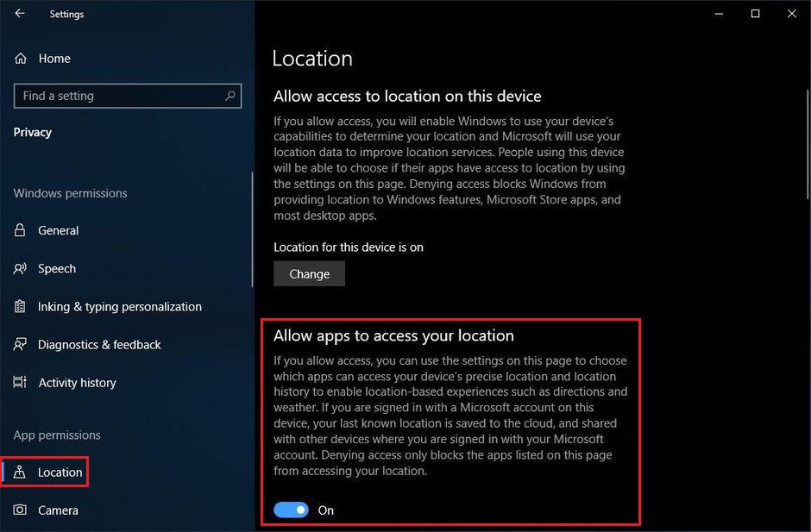Turn off Allow apps to access location

pyautogui.click(x=292, y=510)
